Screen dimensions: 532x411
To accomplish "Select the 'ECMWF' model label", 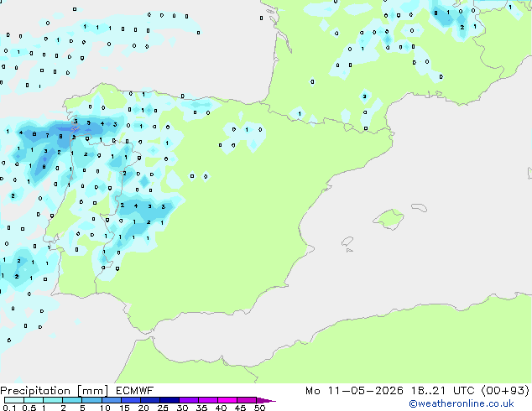I will [135, 391].
